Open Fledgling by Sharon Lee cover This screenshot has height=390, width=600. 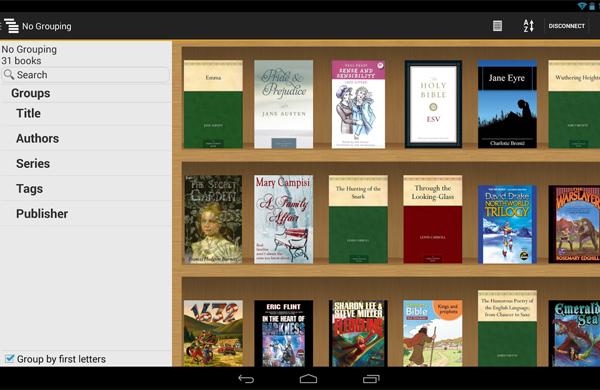pyautogui.click(x=358, y=333)
